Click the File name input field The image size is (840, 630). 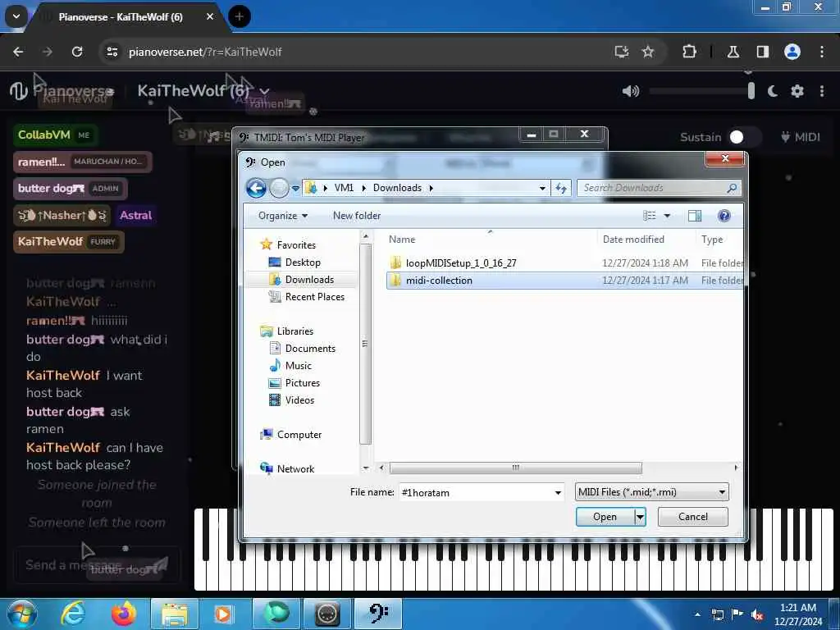pyautogui.click(x=476, y=492)
